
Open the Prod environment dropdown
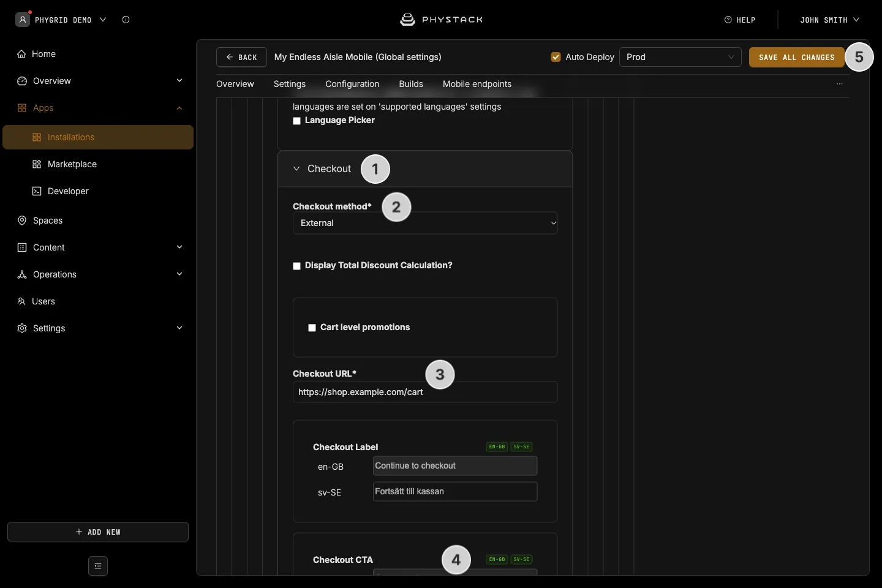(x=680, y=57)
